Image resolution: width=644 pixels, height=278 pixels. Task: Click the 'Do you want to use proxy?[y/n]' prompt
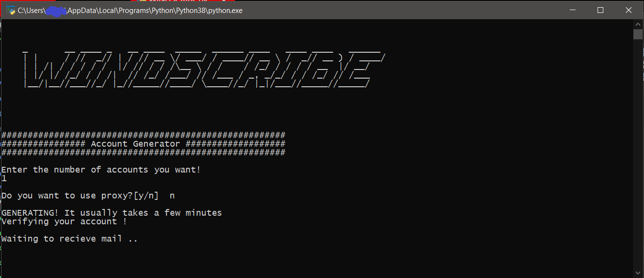click(x=80, y=196)
